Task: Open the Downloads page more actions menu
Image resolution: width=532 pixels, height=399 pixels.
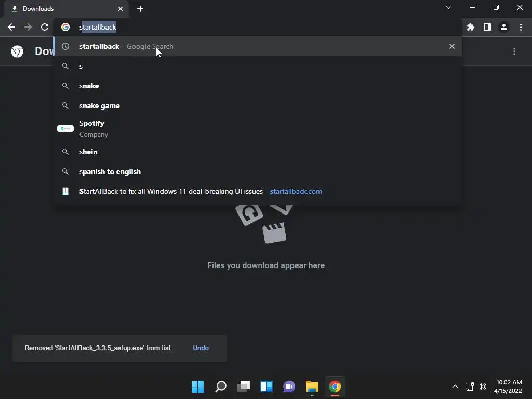Action: pyautogui.click(x=514, y=51)
